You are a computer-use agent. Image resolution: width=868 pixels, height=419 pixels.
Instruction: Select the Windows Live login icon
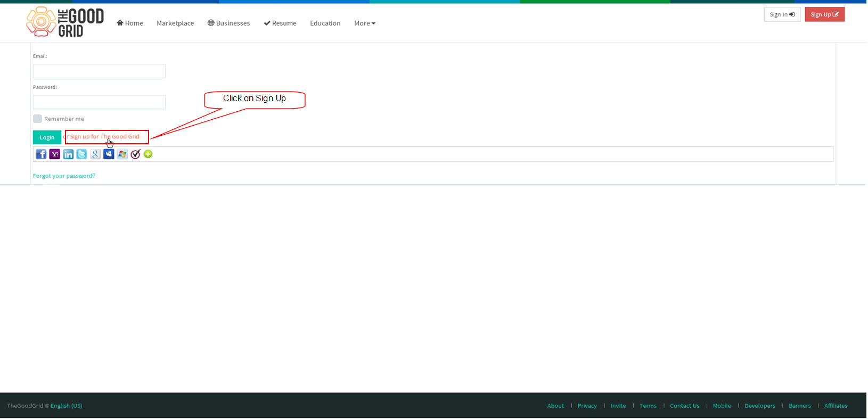pos(122,154)
